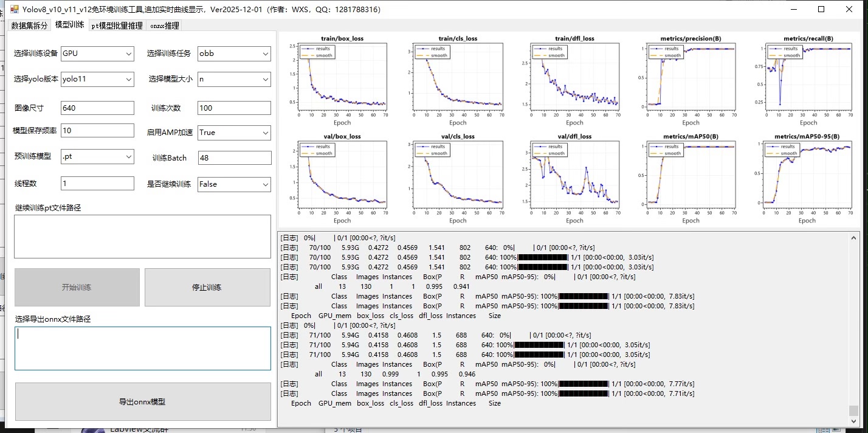Click the 导出onnx模型 button

point(142,401)
